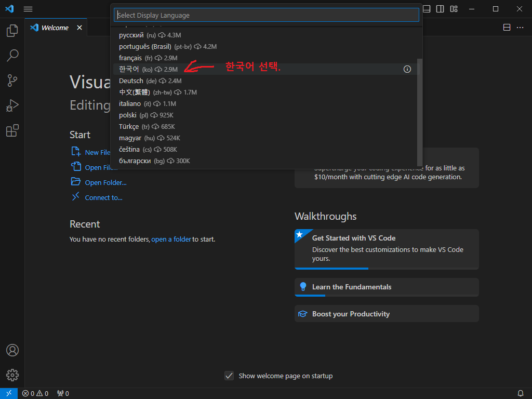Screen dimensions: 532x399
Task: Click the New File link
Action: tap(97, 152)
